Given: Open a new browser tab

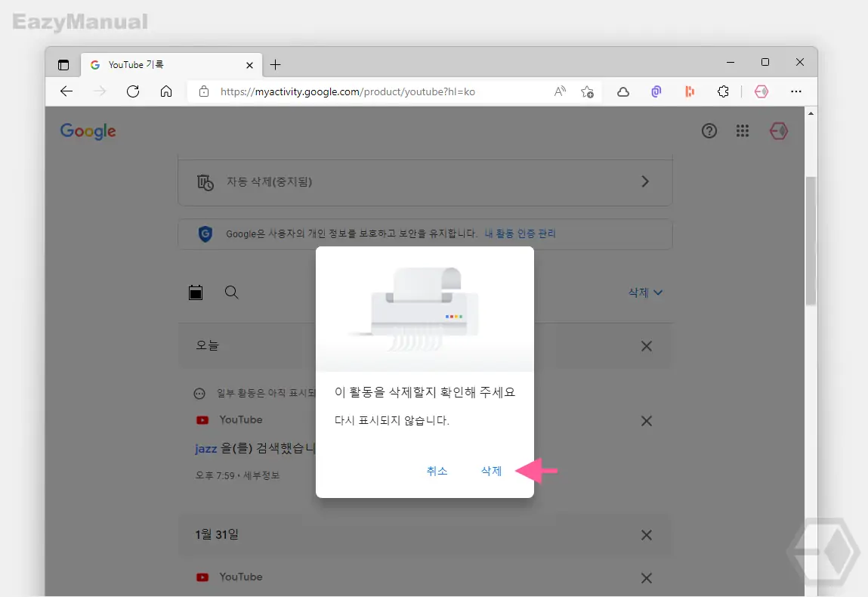Looking at the screenshot, I should tap(275, 65).
